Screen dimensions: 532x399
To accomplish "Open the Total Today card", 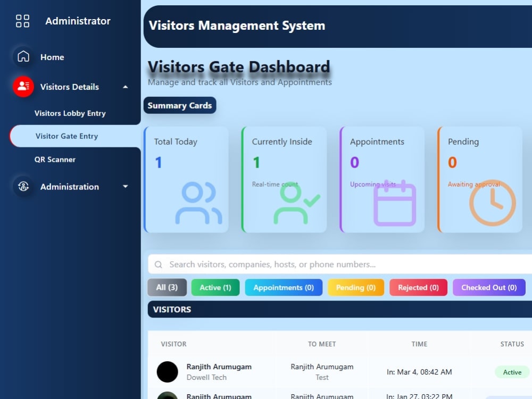I will [x=186, y=179].
